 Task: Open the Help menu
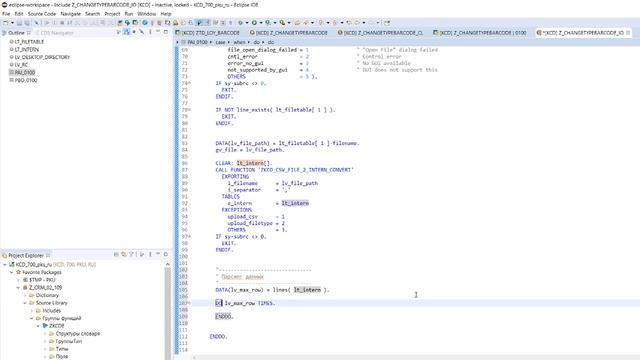coord(166,14)
